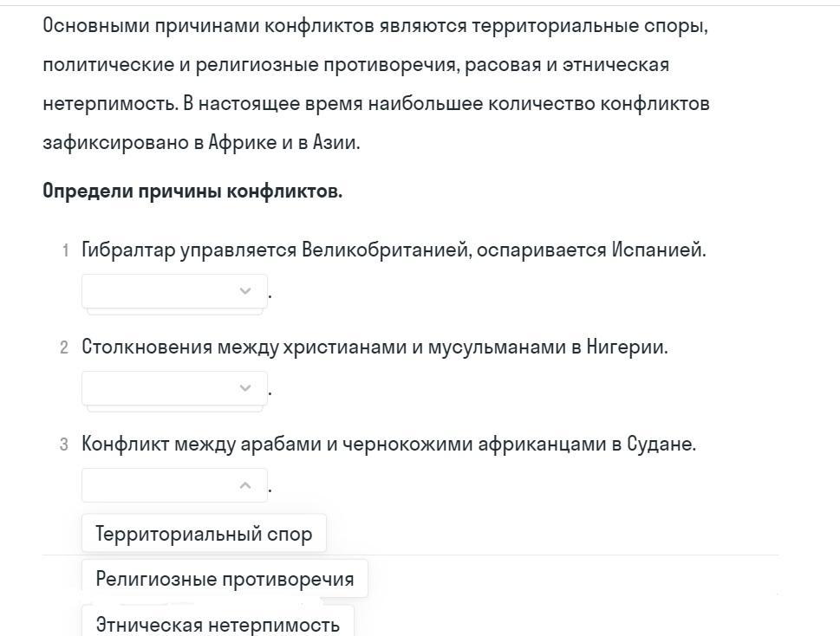Click the heading Определи причины конфликтов
The height and width of the screenshot is (636, 840).
[192, 191]
